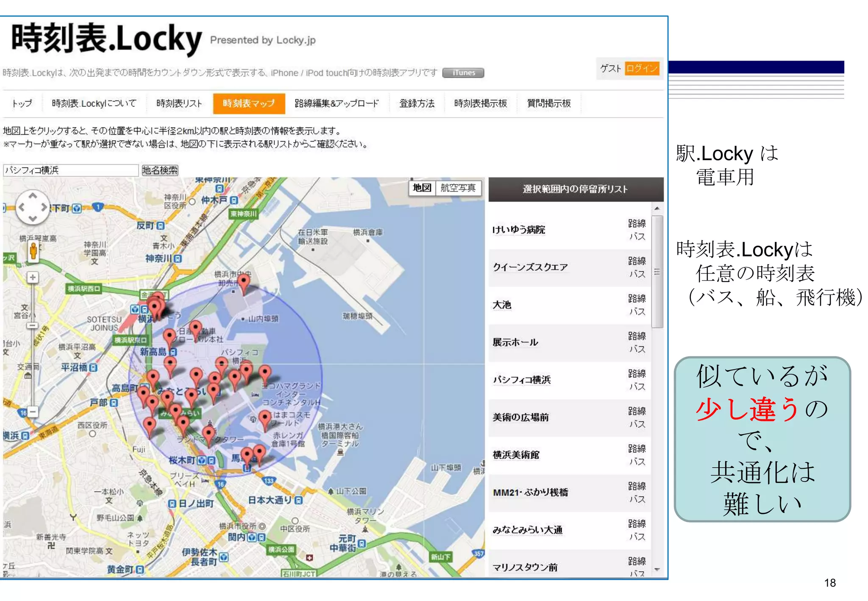Click the 平沼橋 station icon on map

[x=93, y=367]
